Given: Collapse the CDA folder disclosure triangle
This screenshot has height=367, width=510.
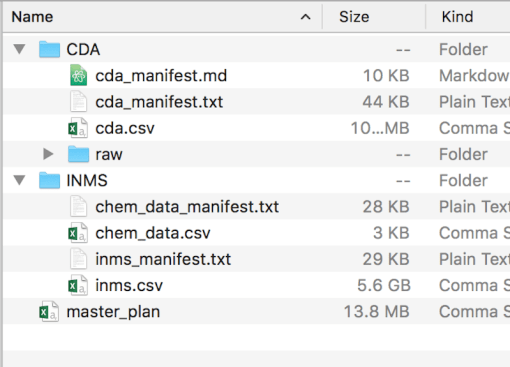Looking at the screenshot, I should click(x=19, y=49).
